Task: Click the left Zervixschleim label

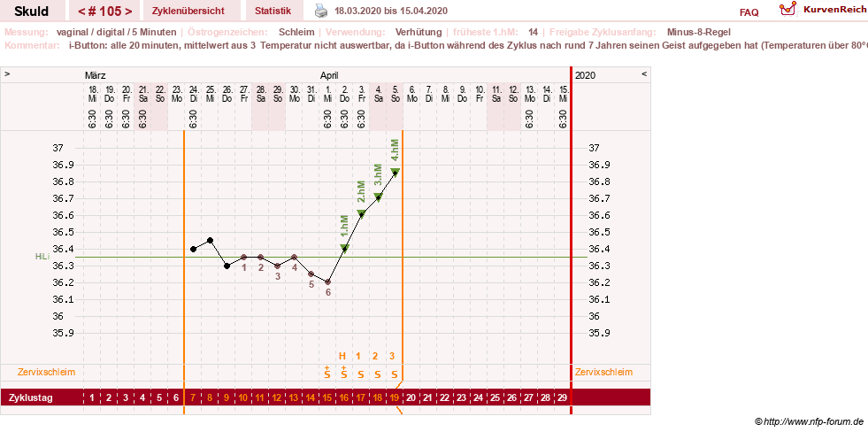Action: point(47,372)
